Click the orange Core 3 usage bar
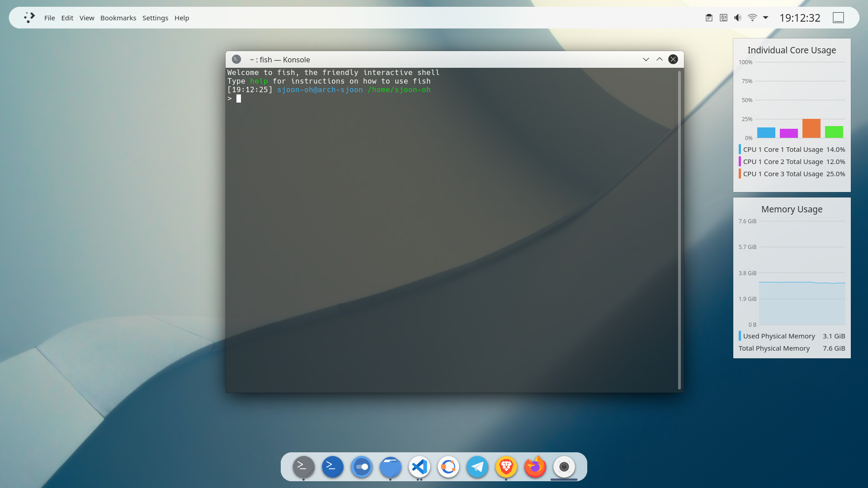This screenshot has height=488, width=868. point(811,128)
